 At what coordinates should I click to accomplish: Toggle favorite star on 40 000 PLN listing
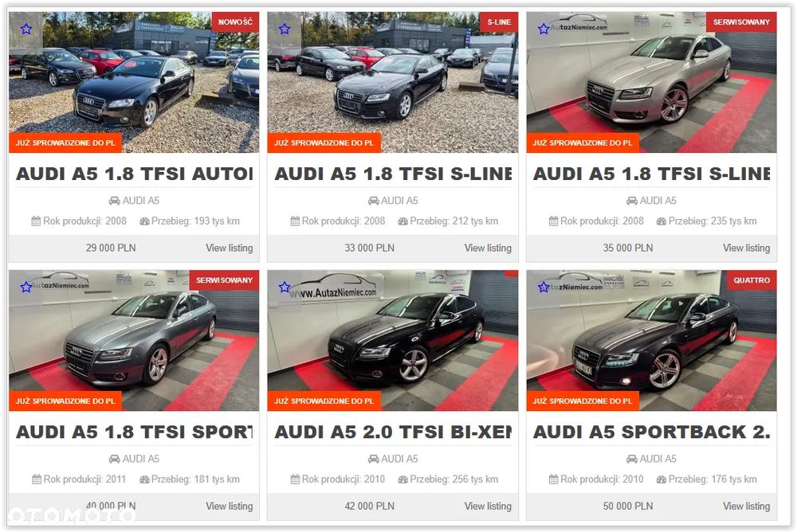[x=26, y=287]
